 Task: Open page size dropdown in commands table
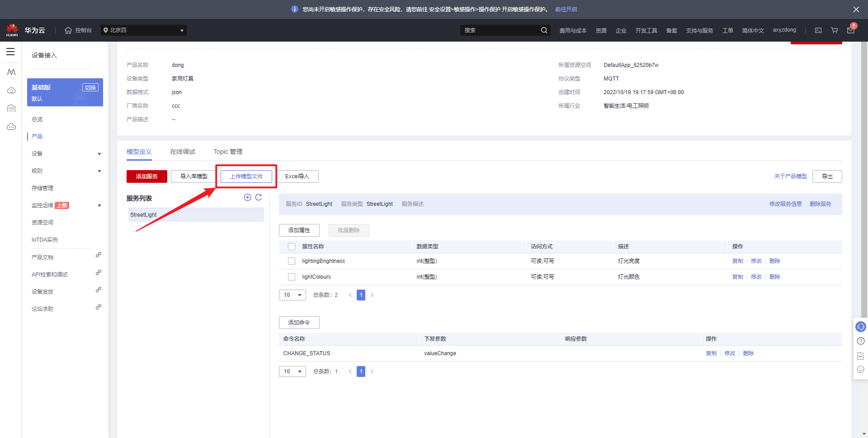pyautogui.click(x=292, y=371)
